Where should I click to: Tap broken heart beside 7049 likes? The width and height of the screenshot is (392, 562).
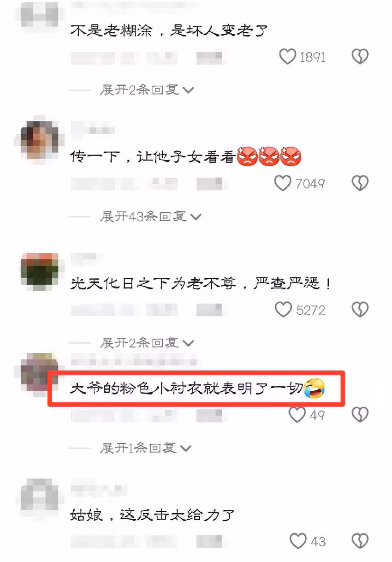tap(360, 183)
